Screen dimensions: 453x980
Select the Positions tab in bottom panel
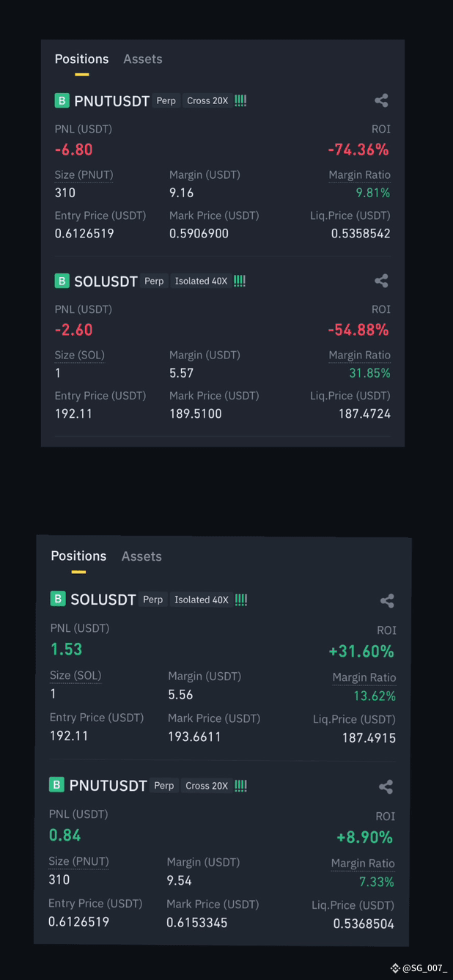point(78,556)
